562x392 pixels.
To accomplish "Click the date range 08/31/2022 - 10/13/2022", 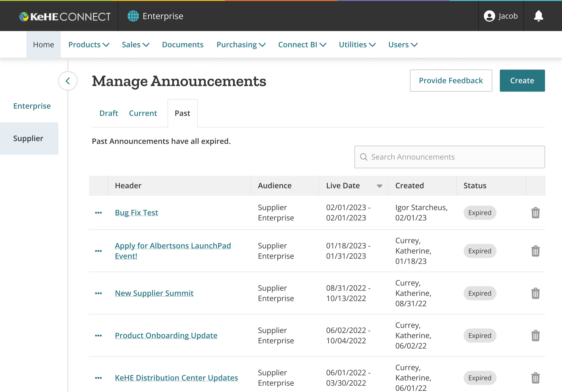I will (x=348, y=293).
